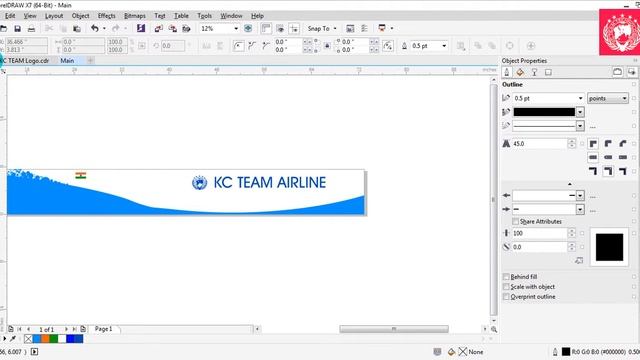Enable Behind fill checkbox
Screen dimensions: 640x360
[x=506, y=276]
